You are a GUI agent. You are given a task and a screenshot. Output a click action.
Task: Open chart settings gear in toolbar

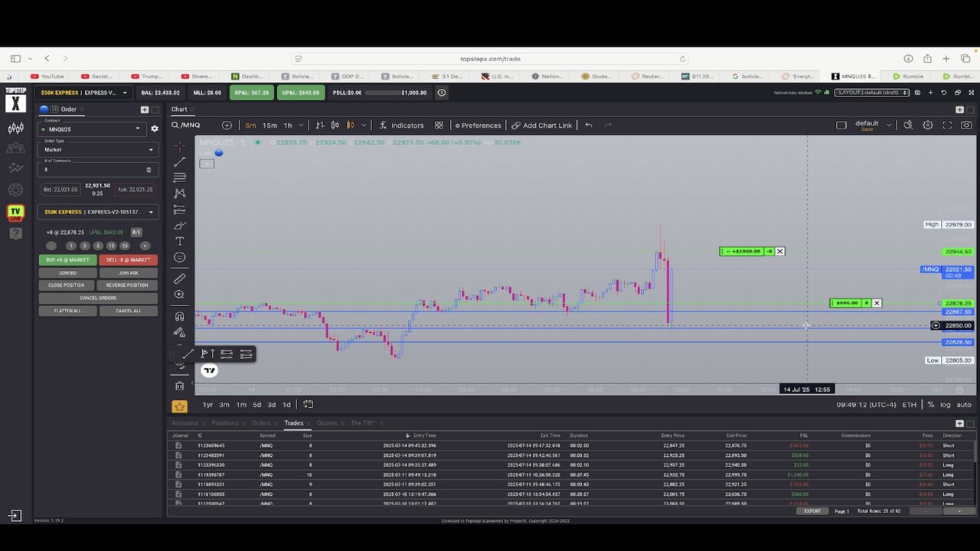tap(928, 125)
